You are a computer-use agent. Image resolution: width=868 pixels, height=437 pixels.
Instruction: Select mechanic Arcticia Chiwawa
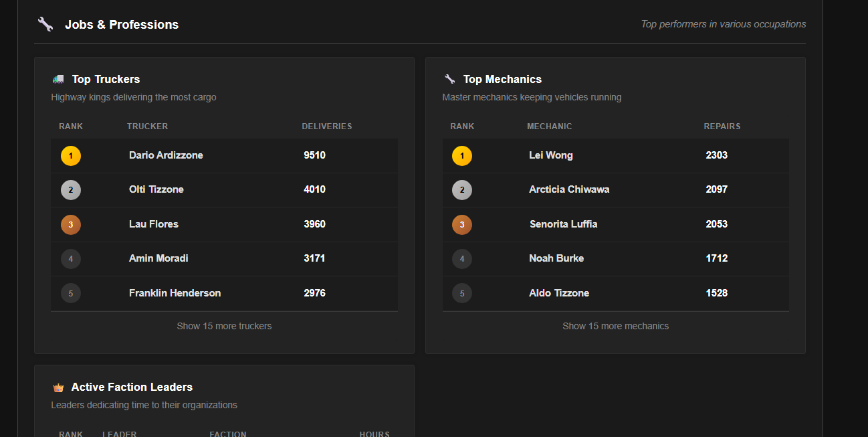569,189
